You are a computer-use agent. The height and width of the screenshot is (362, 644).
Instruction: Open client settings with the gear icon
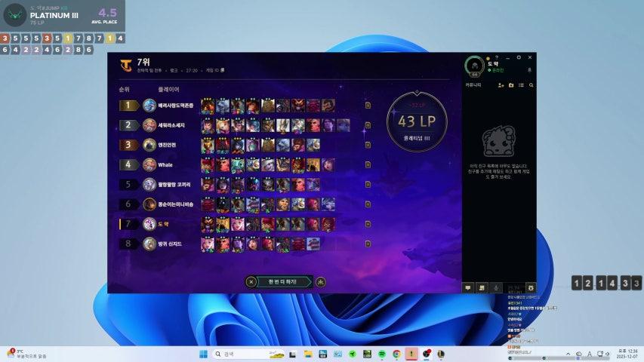(519, 57)
